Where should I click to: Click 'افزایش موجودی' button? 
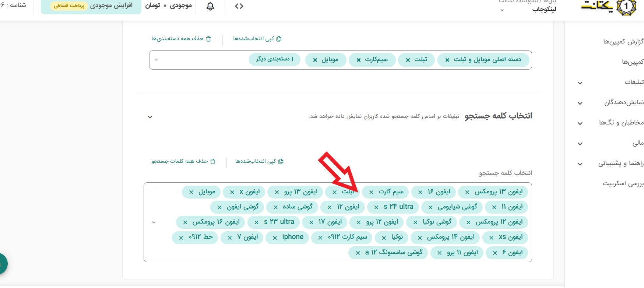111,6
